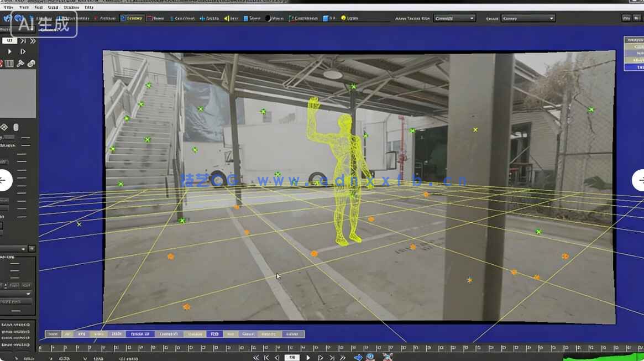Rewind to the first frame using the double-arrow icon
This screenshot has width=644, height=361.
pyautogui.click(x=256, y=357)
